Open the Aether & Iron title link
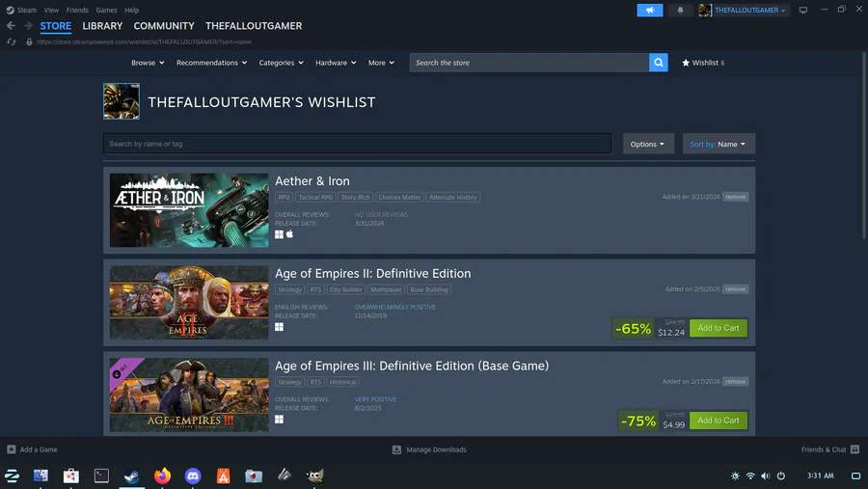 click(312, 181)
